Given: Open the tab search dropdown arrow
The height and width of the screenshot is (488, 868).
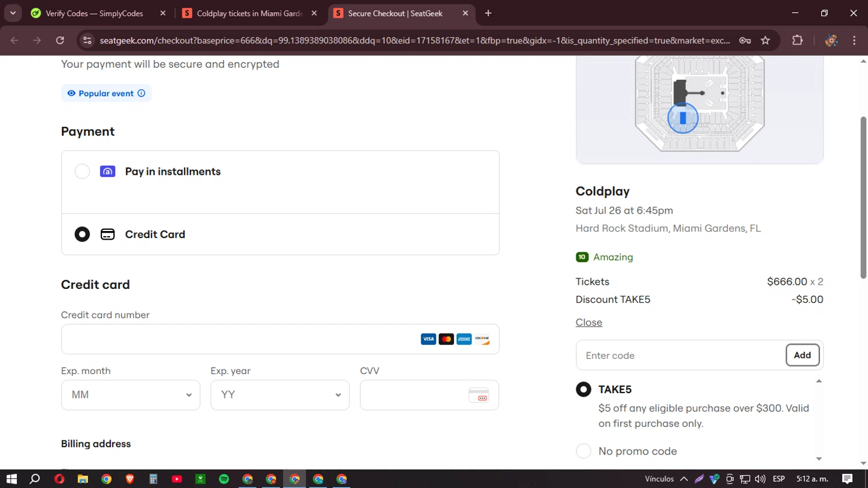Looking at the screenshot, I should [13, 13].
